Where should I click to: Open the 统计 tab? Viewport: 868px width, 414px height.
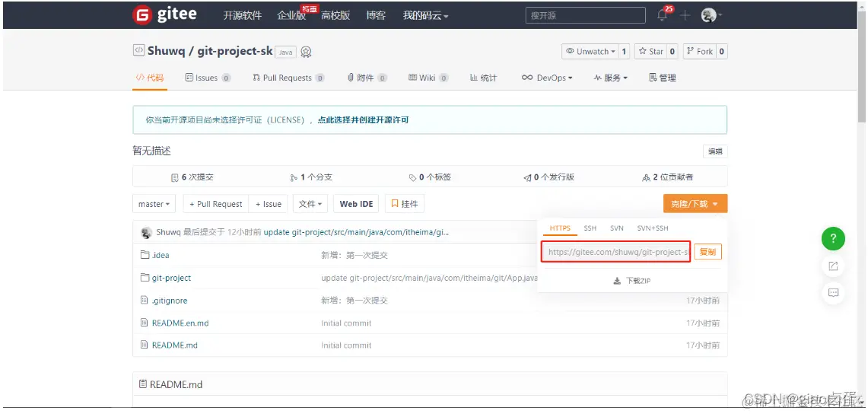[483, 78]
